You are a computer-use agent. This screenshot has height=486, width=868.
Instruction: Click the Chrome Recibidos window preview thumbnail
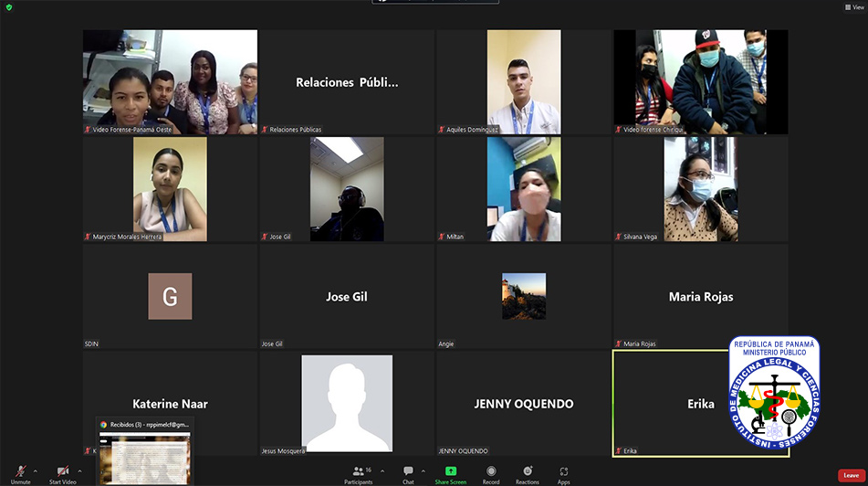(145, 458)
